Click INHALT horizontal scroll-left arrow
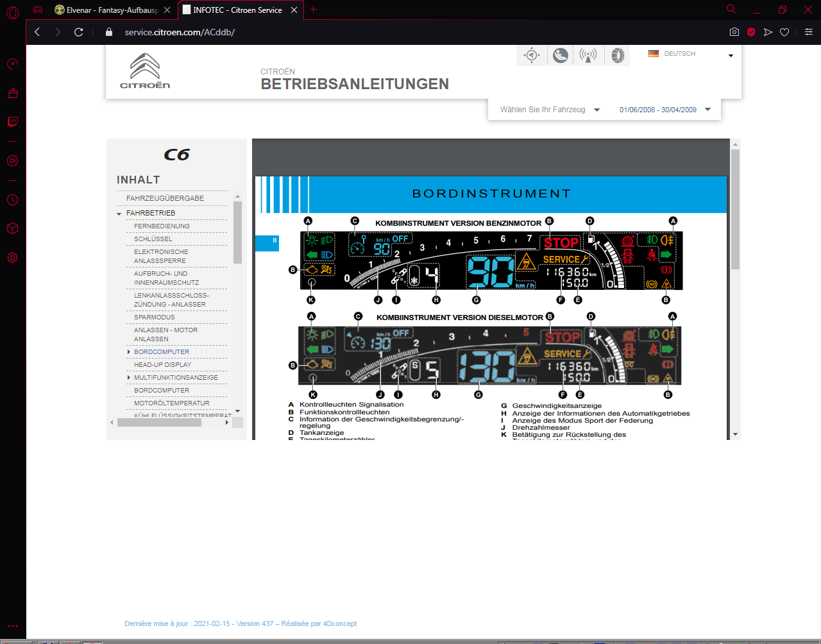 pos(112,423)
